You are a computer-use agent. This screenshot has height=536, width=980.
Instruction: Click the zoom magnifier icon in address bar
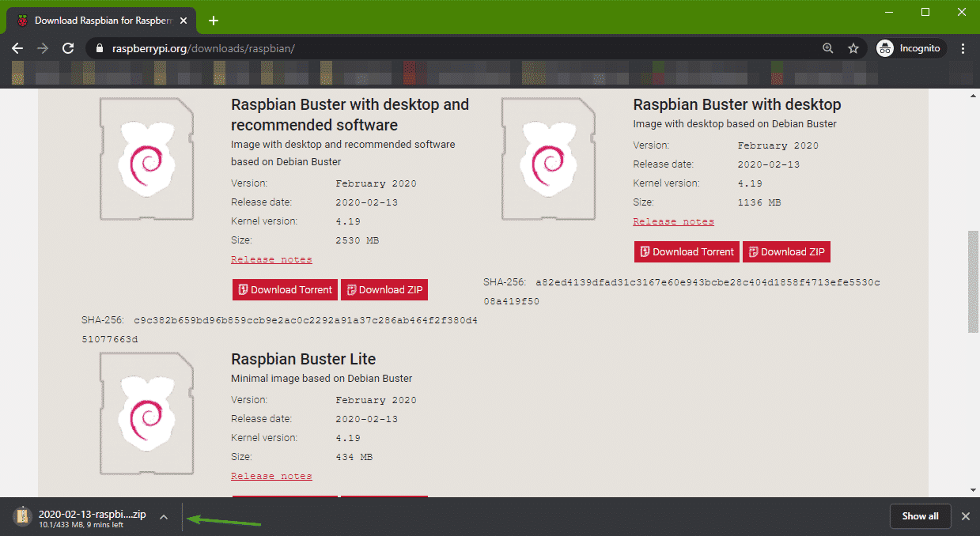[828, 48]
